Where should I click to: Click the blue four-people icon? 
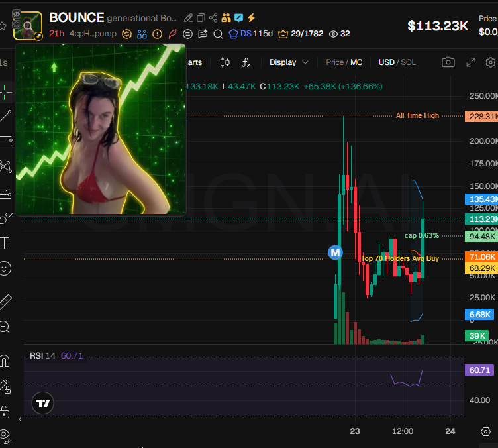[x=142, y=34]
